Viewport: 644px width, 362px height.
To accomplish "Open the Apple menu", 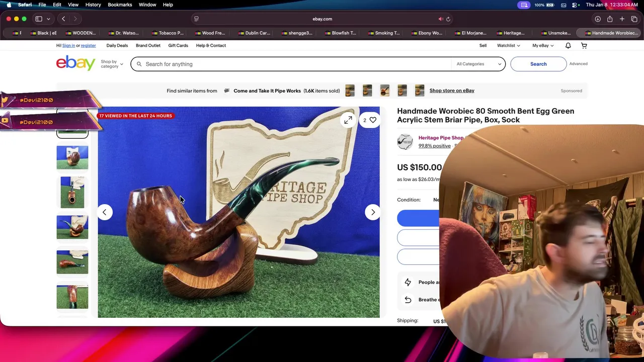I will (x=9, y=5).
